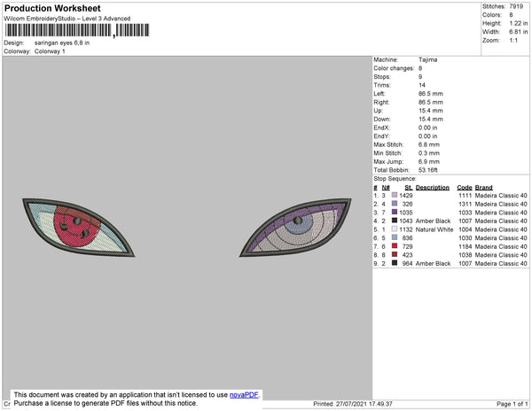Click the dark red swatch beside 423
Screen dimensions: 532x411
(395, 254)
